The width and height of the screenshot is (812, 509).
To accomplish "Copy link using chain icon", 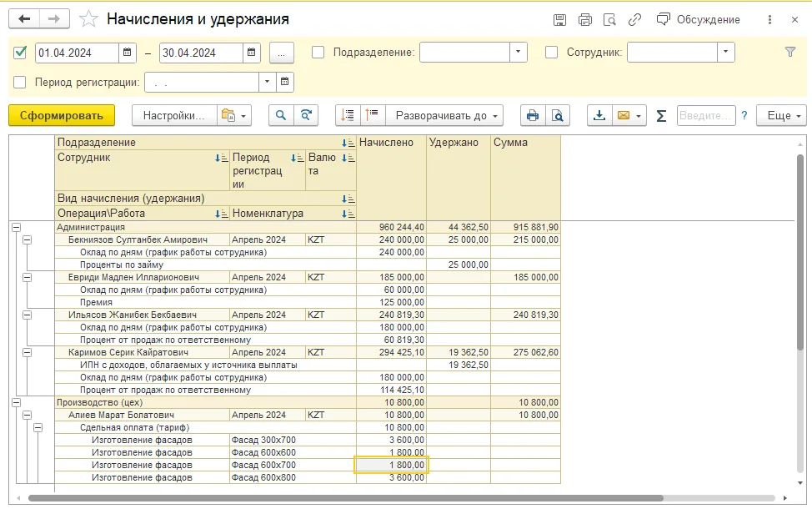I will click(x=634, y=20).
